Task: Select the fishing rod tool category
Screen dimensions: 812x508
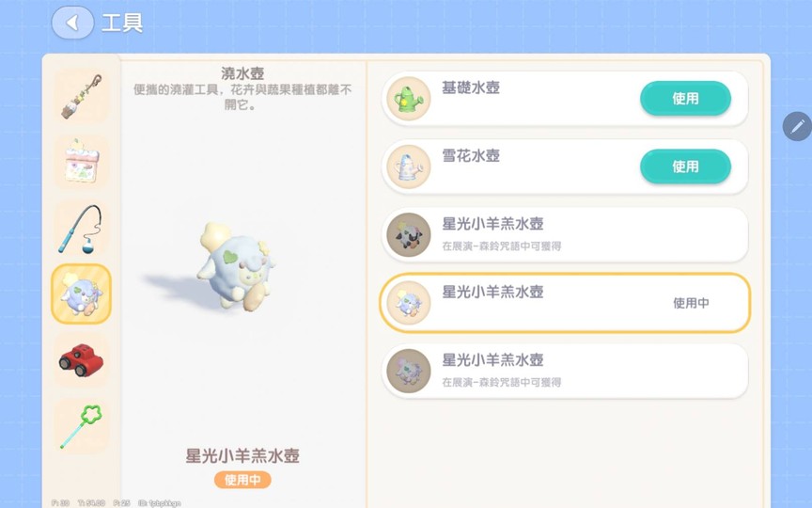Action: point(82,229)
